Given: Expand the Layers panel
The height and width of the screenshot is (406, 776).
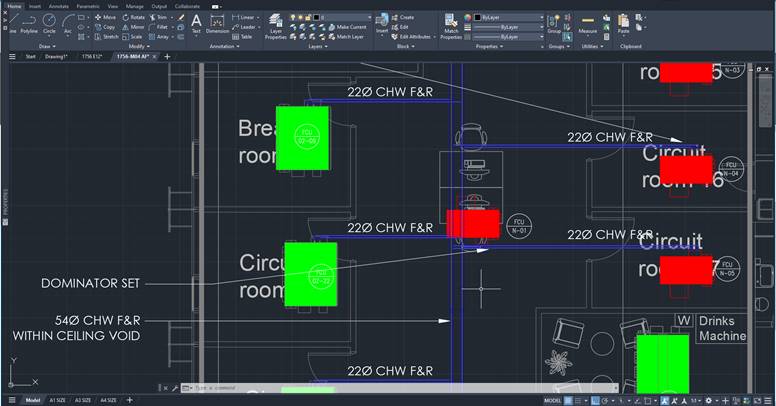Looking at the screenshot, I should coord(318,46).
